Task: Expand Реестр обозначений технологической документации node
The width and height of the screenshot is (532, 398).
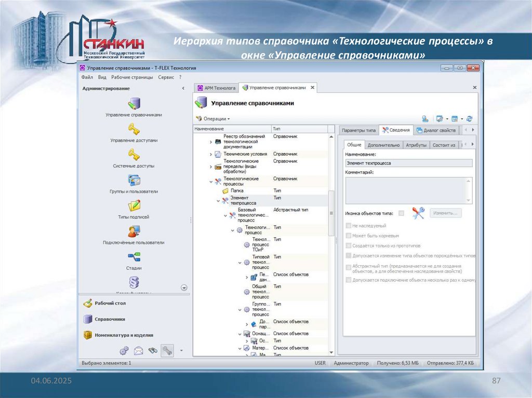Action: 211,142
